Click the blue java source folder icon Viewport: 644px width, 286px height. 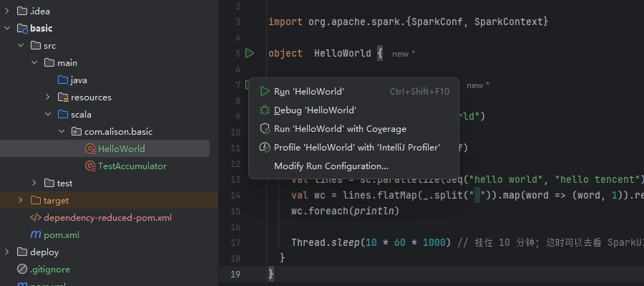63,80
